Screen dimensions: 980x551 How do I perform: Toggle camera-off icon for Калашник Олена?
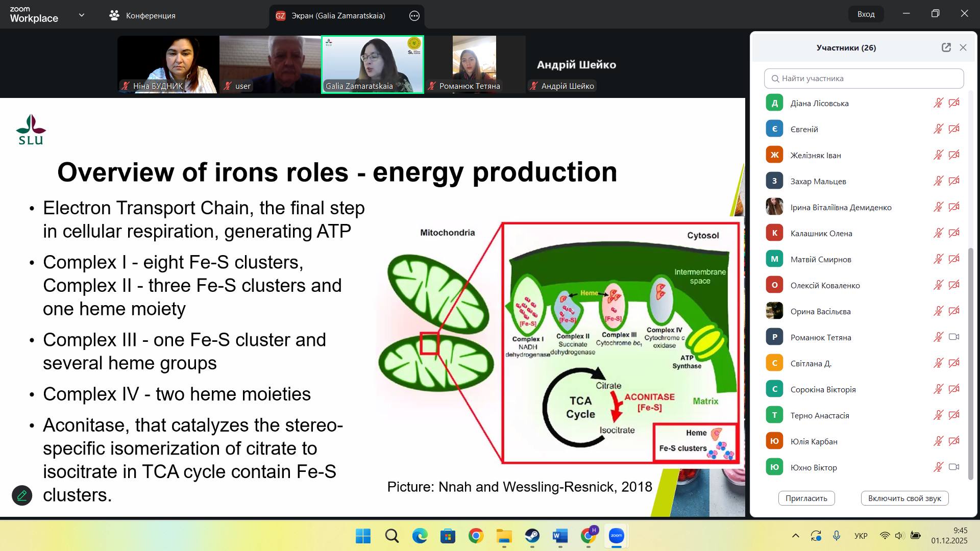tap(953, 233)
